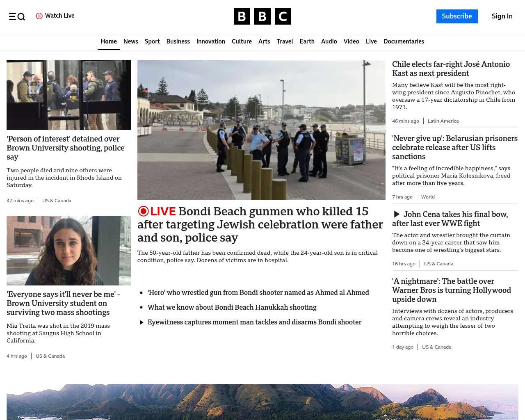Open What we know about Bondi story
This screenshot has height=420, width=525.
click(x=232, y=307)
